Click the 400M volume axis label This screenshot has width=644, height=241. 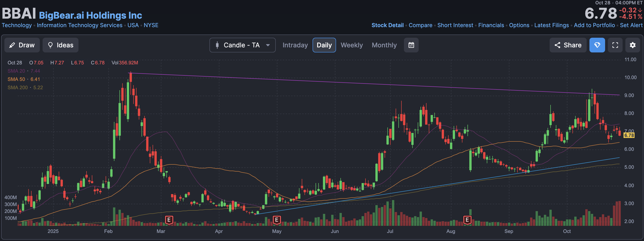(x=11, y=197)
